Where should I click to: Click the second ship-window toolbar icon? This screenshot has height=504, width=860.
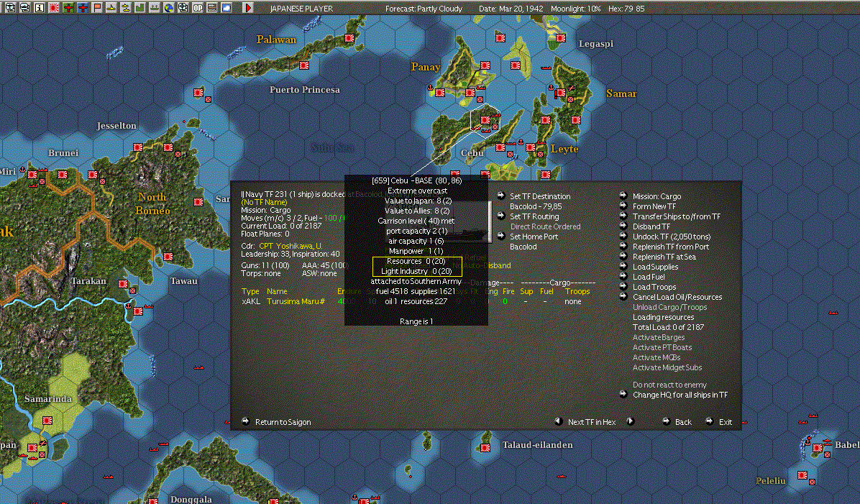pyautogui.click(x=24, y=8)
